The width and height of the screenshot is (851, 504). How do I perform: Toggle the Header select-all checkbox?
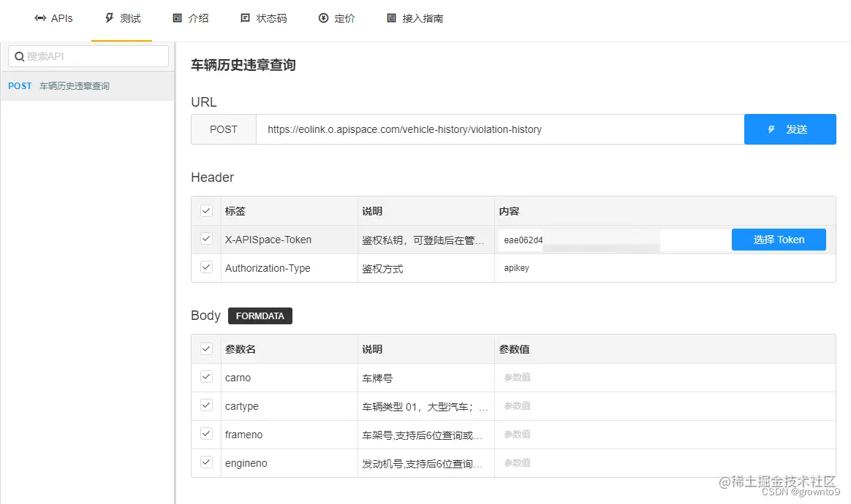(206, 210)
